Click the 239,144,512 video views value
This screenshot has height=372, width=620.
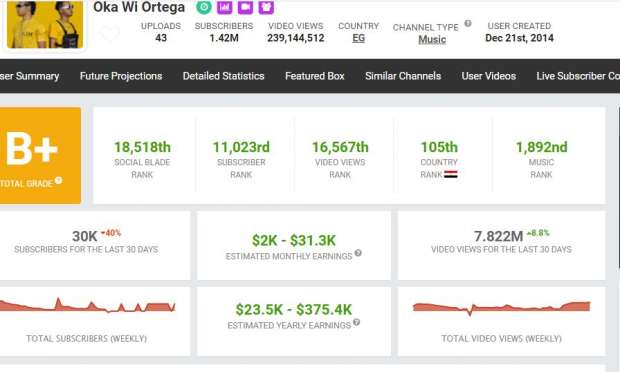[296, 38]
